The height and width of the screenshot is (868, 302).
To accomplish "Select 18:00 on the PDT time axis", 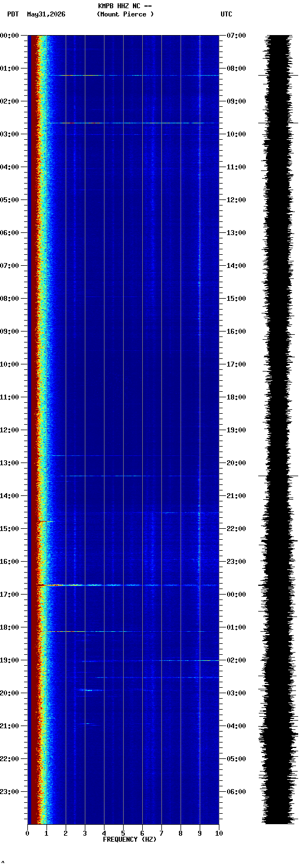I will [x=9, y=627].
